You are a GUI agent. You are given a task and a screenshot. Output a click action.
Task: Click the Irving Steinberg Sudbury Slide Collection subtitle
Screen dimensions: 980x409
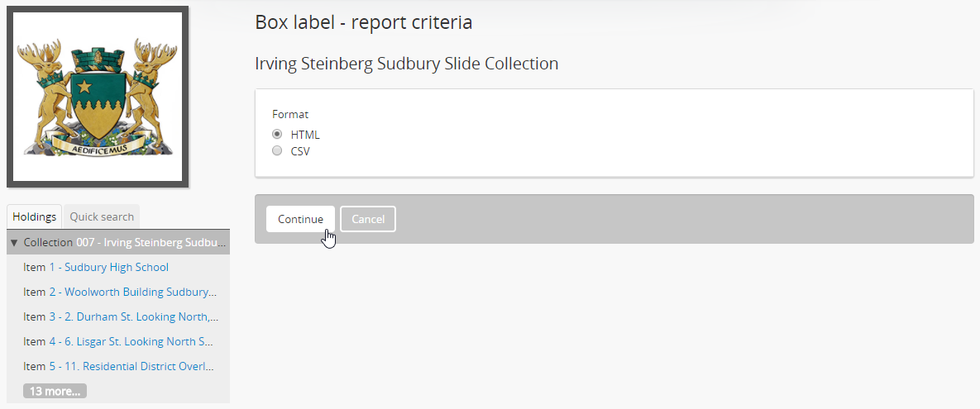coord(406,64)
